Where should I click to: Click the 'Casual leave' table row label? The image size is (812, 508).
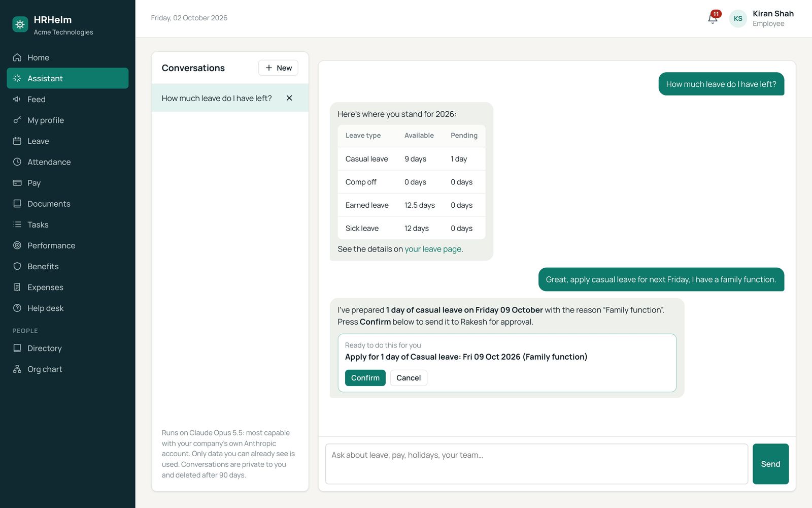[x=366, y=159]
